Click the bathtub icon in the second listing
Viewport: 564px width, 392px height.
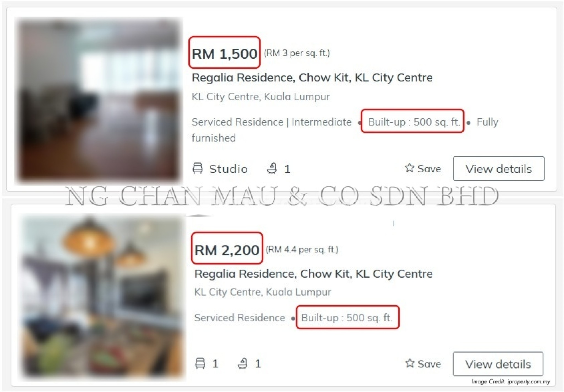[243, 363]
